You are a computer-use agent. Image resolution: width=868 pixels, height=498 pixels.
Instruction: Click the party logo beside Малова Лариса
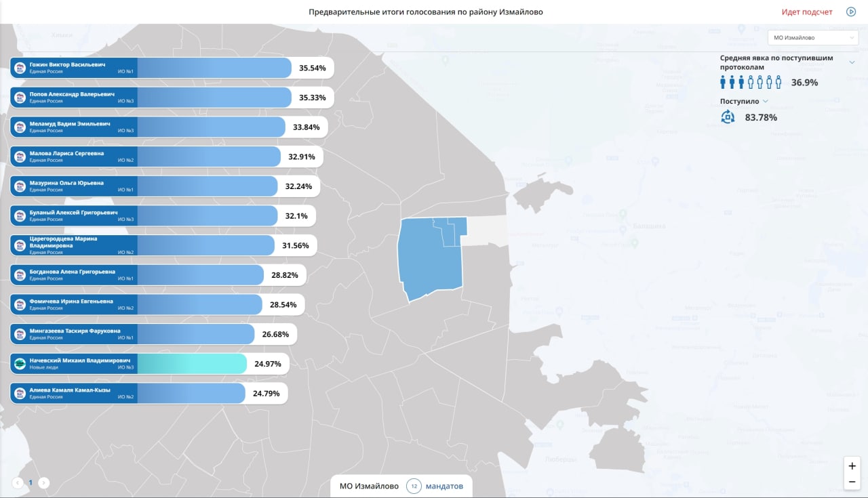[20, 157]
